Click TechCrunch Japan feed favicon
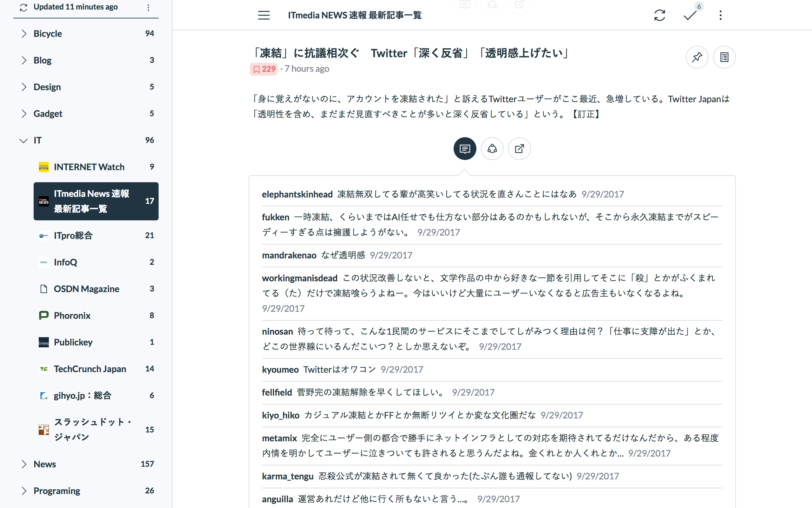 coord(44,369)
